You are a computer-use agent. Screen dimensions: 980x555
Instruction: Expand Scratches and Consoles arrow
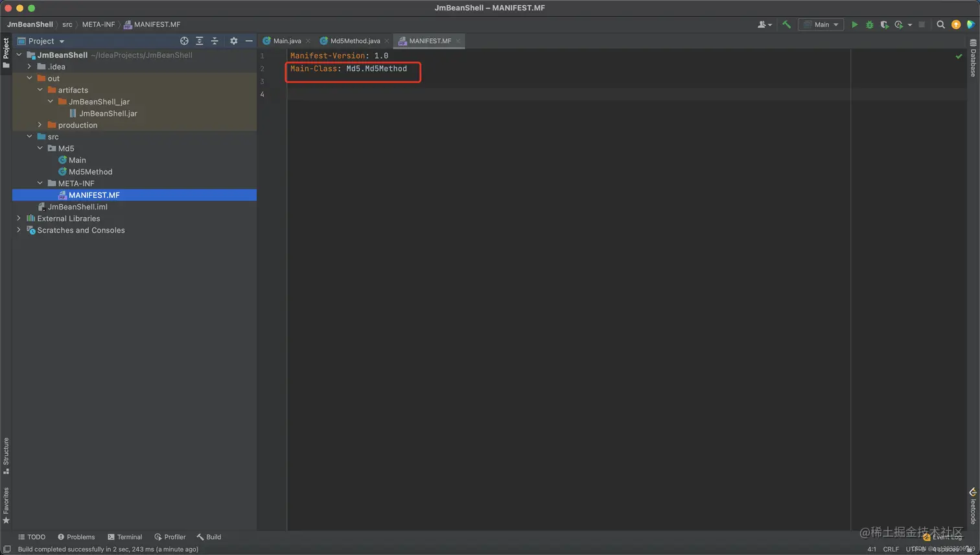(19, 230)
